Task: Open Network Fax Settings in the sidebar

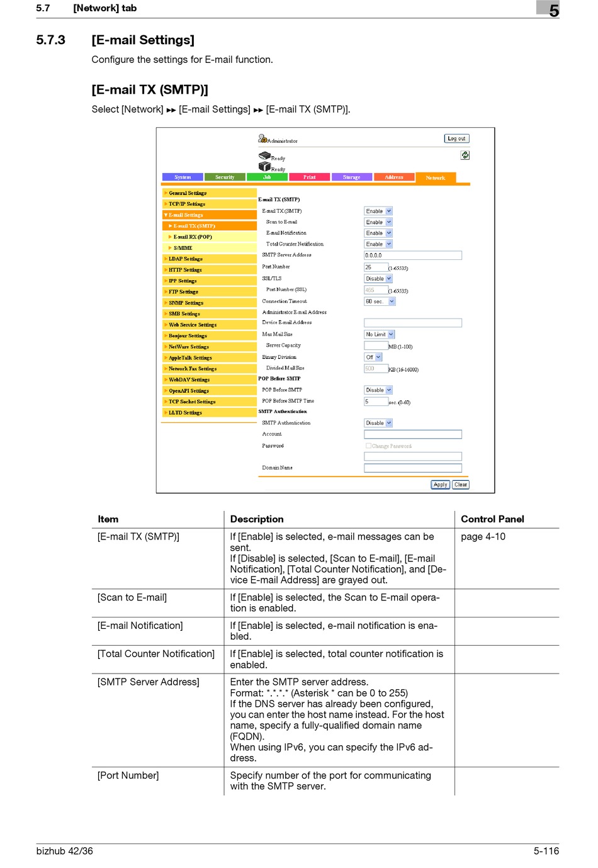Action: coord(209,369)
